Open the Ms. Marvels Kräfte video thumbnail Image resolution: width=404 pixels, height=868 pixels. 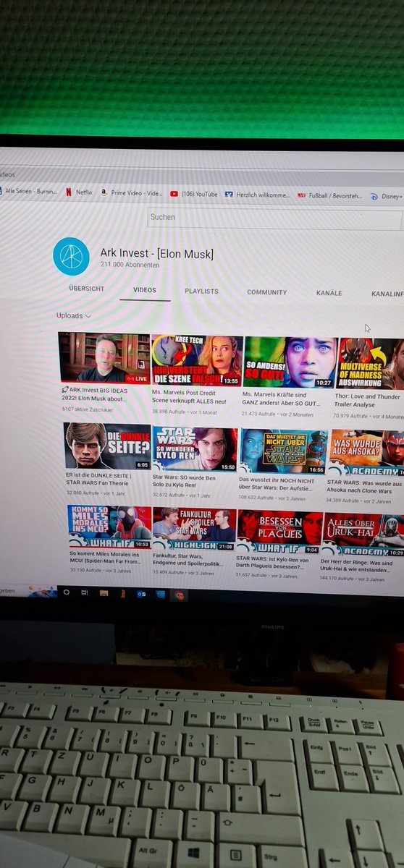pos(290,362)
